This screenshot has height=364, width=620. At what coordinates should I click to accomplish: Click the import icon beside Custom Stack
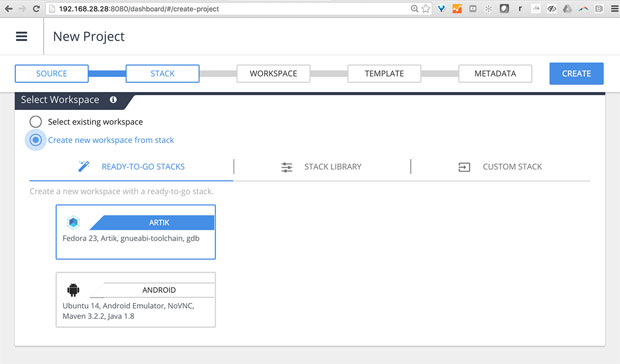[464, 167]
